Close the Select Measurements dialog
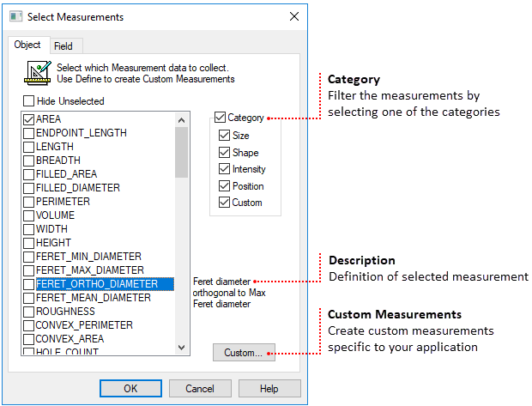The image size is (532, 406). click(x=293, y=16)
